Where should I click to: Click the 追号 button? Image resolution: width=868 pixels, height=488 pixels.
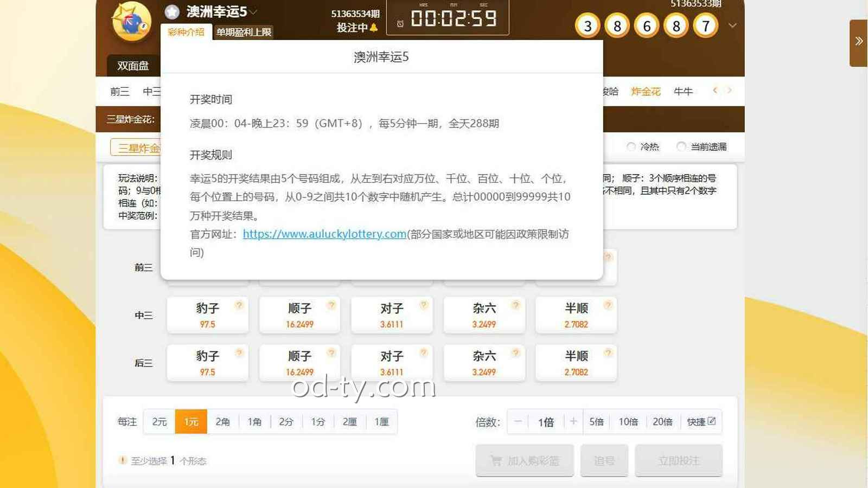pos(604,460)
